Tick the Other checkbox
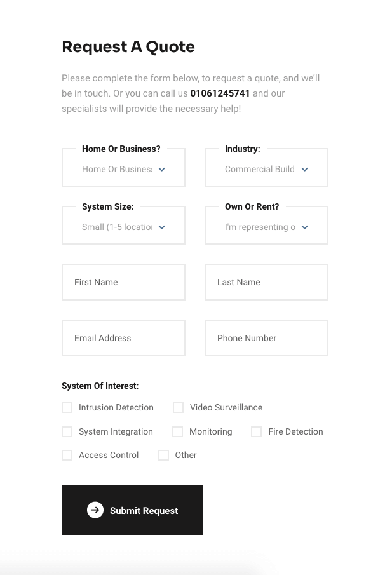392x575 pixels. [x=164, y=455]
